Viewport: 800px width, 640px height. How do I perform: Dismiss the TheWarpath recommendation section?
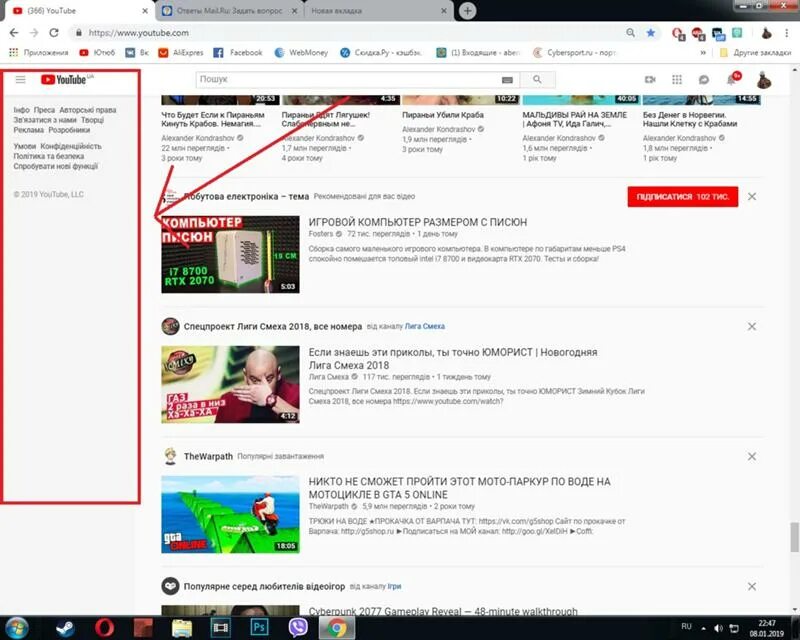752,456
